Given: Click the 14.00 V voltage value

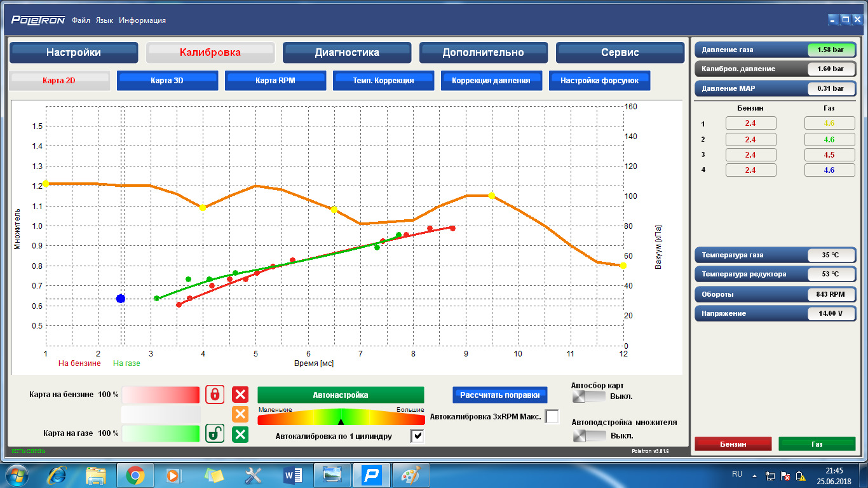Looking at the screenshot, I should pos(832,314).
